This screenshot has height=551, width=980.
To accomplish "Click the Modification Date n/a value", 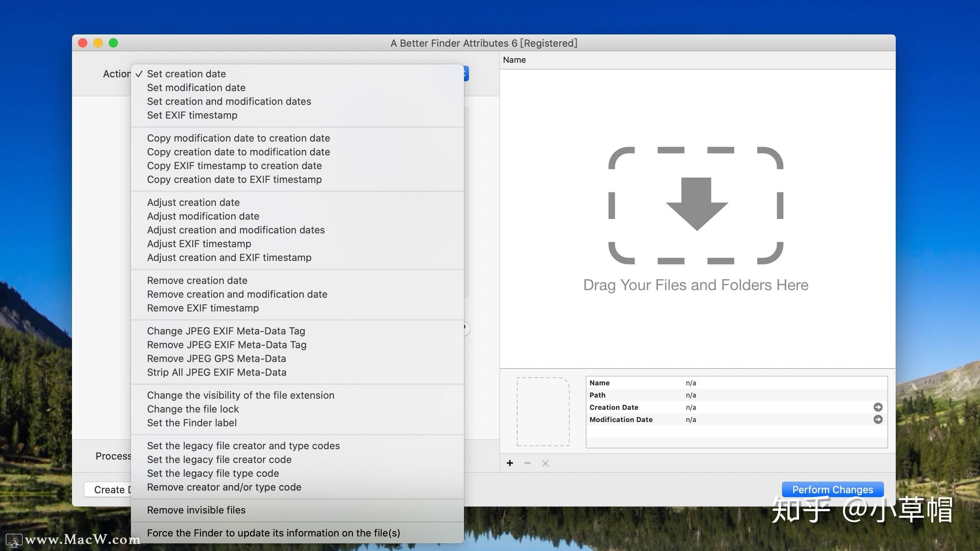I will click(x=691, y=419).
